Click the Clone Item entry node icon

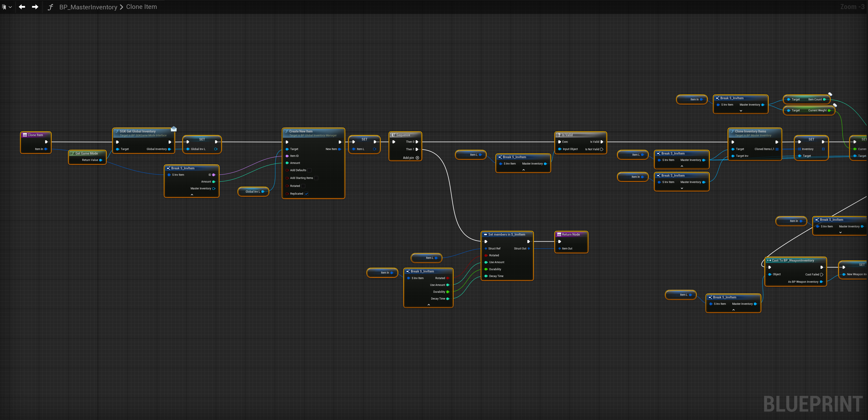click(x=25, y=135)
